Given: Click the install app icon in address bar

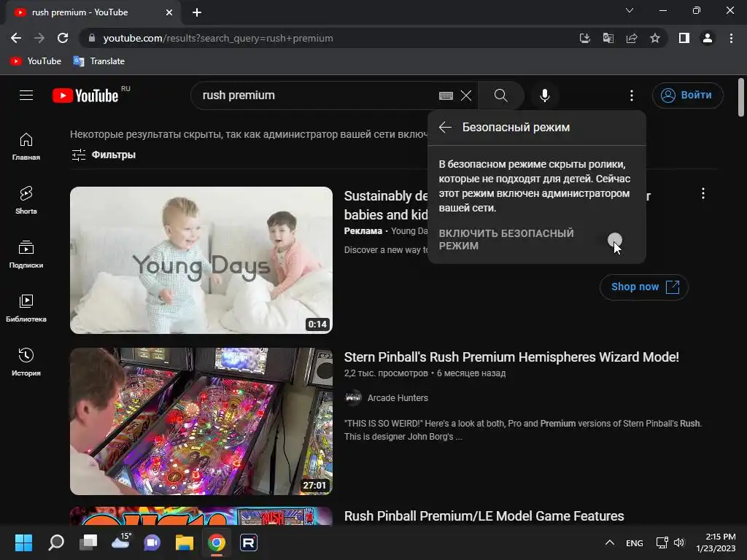Looking at the screenshot, I should coord(585,38).
